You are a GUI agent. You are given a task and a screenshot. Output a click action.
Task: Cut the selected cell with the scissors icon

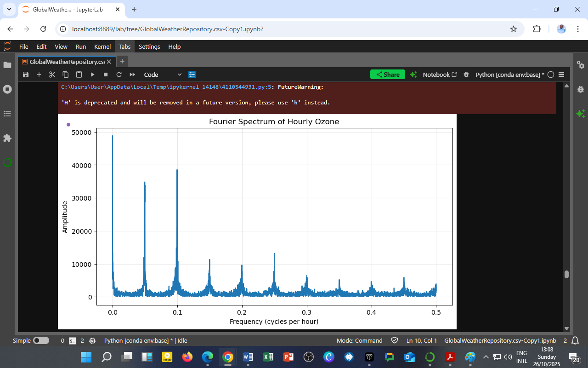52,74
